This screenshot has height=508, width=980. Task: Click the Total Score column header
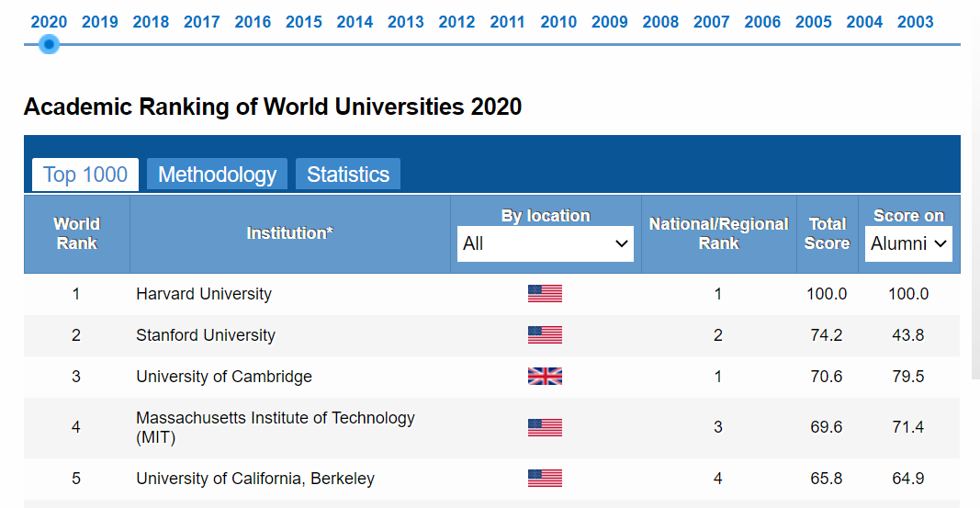pos(827,233)
